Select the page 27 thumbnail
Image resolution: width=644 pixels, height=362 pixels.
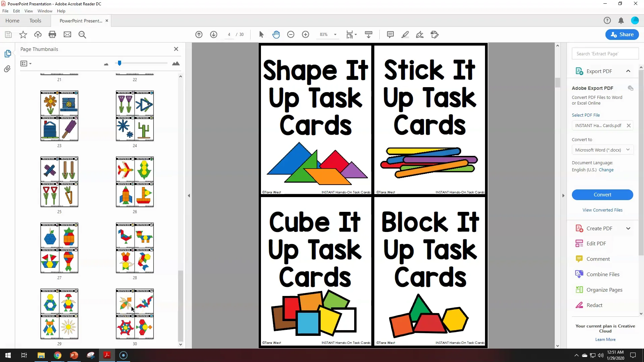click(x=59, y=248)
